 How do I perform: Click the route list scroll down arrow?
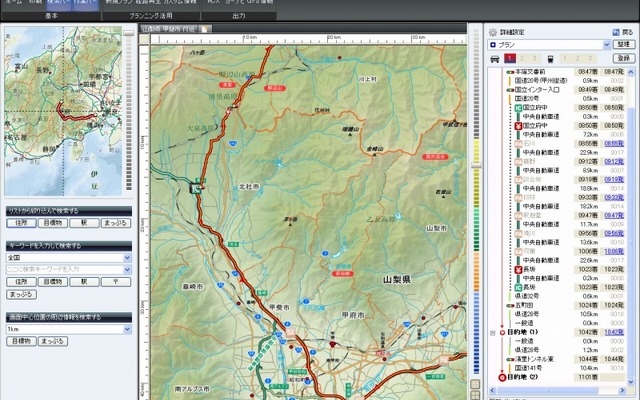tap(631, 382)
